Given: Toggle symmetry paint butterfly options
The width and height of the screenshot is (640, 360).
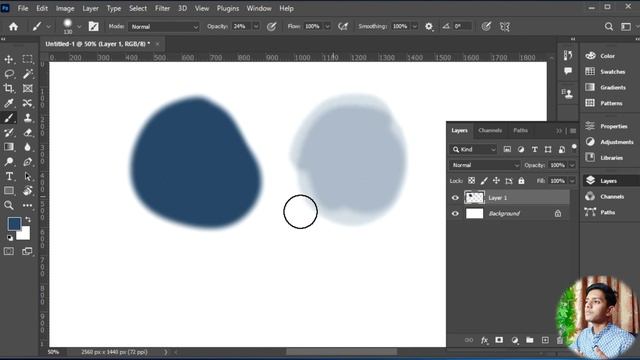Looking at the screenshot, I should [x=505, y=27].
